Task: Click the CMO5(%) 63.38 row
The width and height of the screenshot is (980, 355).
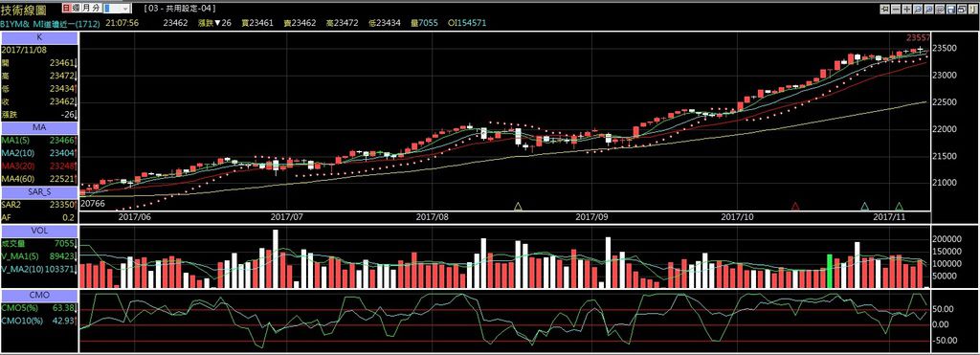Action: tap(38, 307)
